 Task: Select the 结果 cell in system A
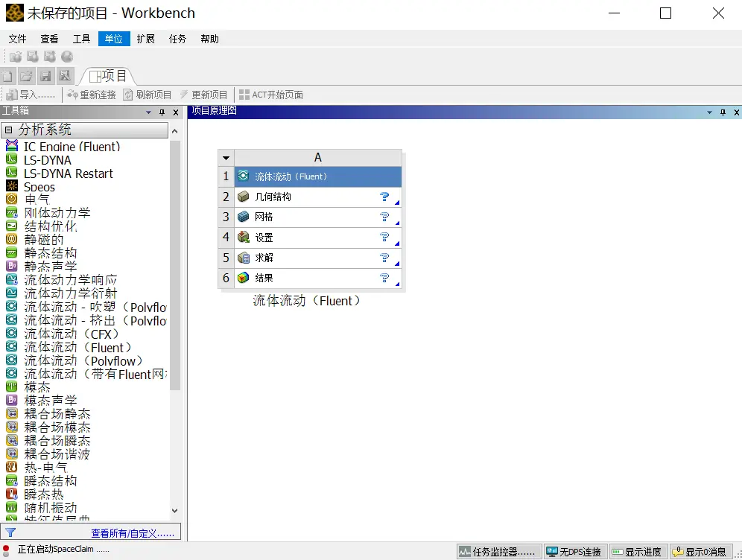point(318,278)
